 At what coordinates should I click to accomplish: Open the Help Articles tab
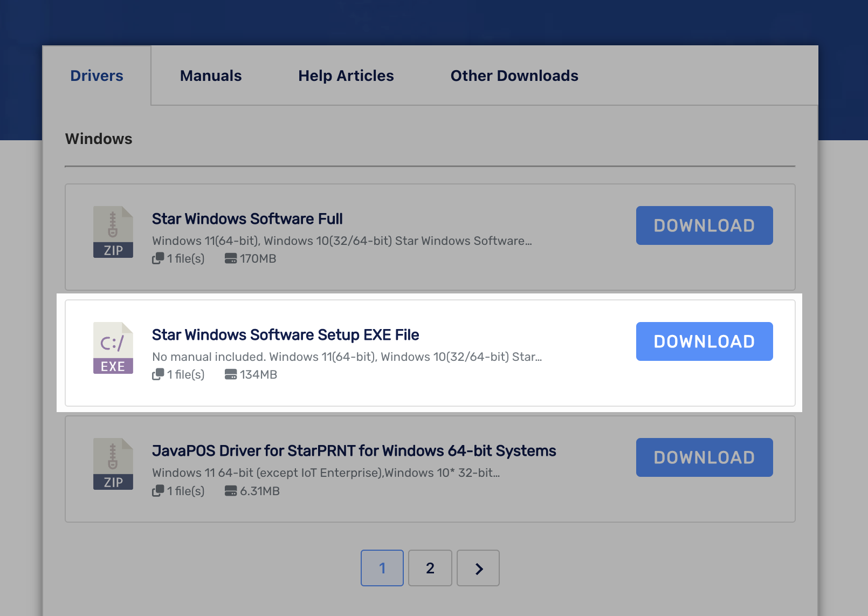click(346, 76)
